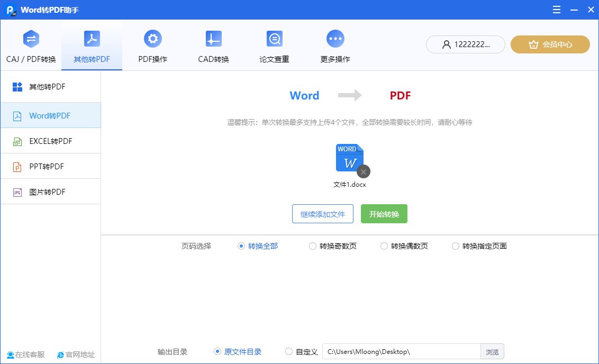This screenshot has height=364, width=599.
Task: Click 浏览 to browse output folder
Action: (x=492, y=352)
